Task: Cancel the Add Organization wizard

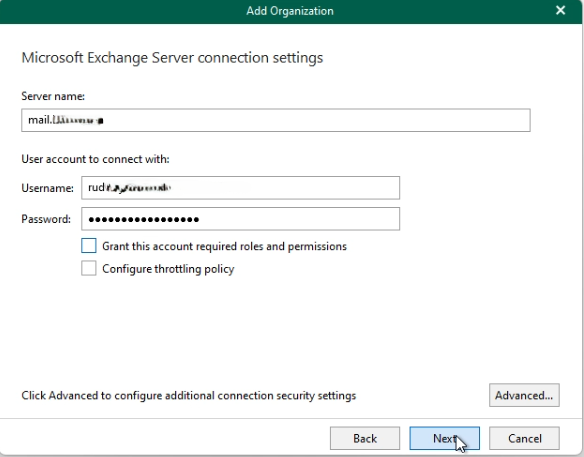Action: tap(524, 438)
